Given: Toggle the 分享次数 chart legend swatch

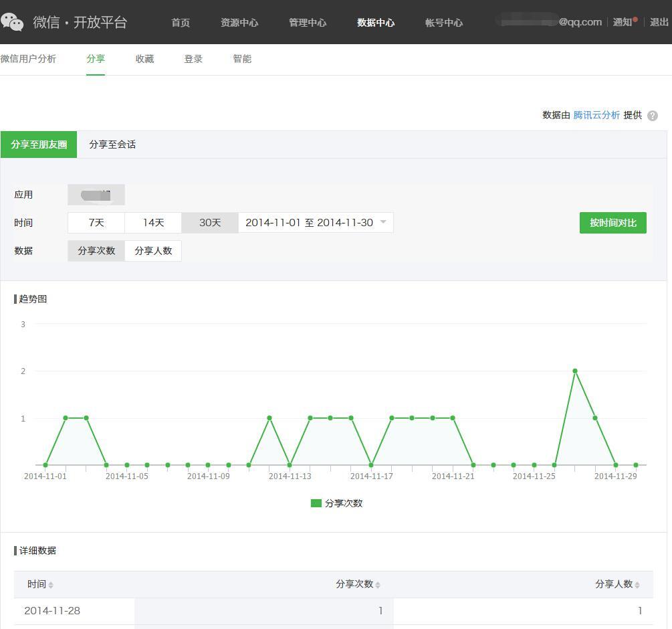Looking at the screenshot, I should pyautogui.click(x=316, y=503).
